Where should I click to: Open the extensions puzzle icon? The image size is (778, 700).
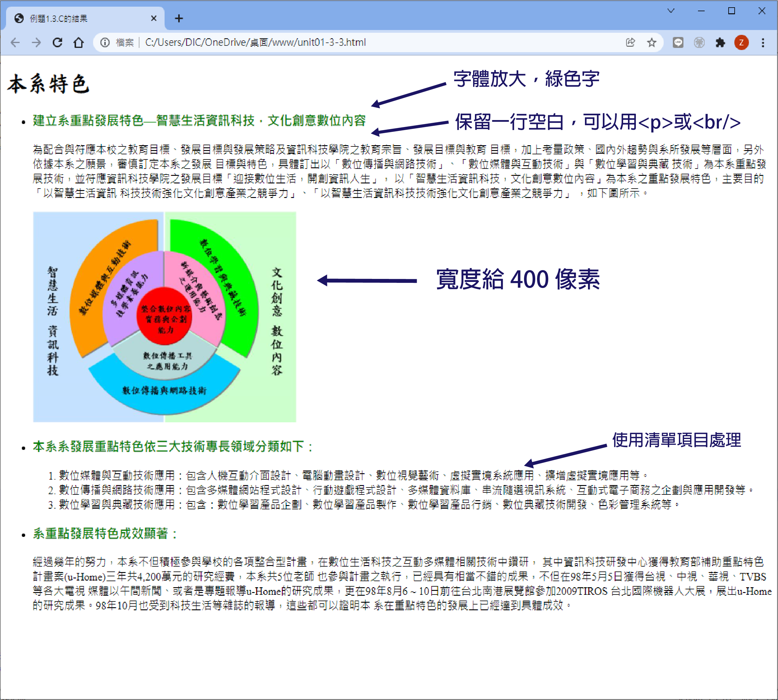click(x=720, y=43)
